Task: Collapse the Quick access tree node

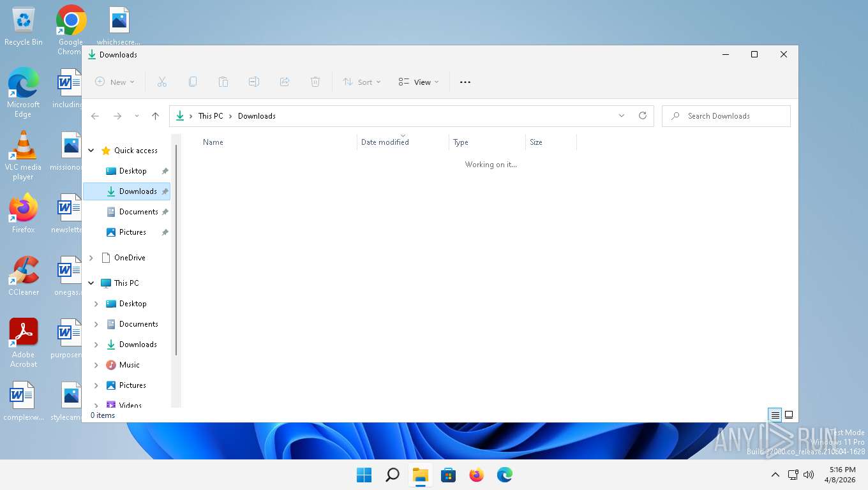Action: point(91,151)
